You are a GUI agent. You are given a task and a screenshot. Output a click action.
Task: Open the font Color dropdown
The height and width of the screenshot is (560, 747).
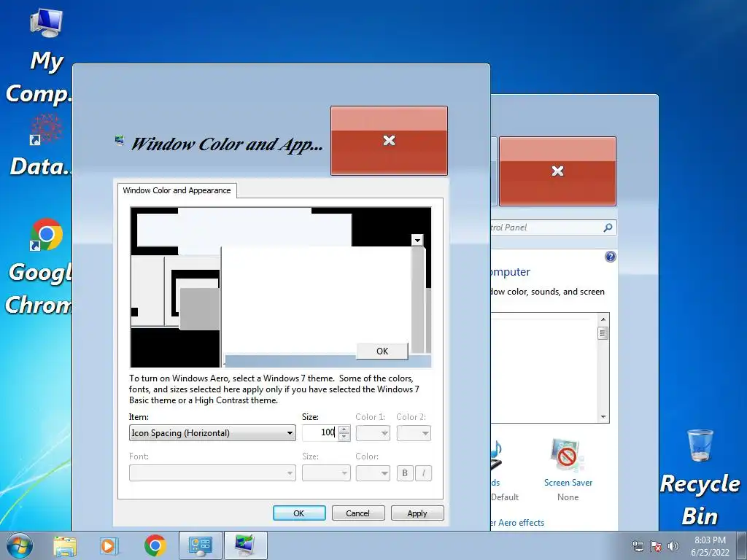373,472
